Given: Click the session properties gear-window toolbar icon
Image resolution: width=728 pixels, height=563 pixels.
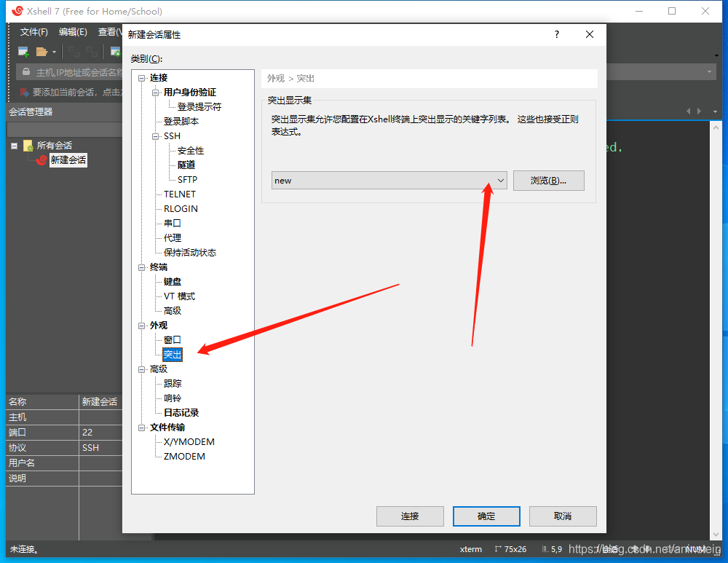Looking at the screenshot, I should (115, 52).
